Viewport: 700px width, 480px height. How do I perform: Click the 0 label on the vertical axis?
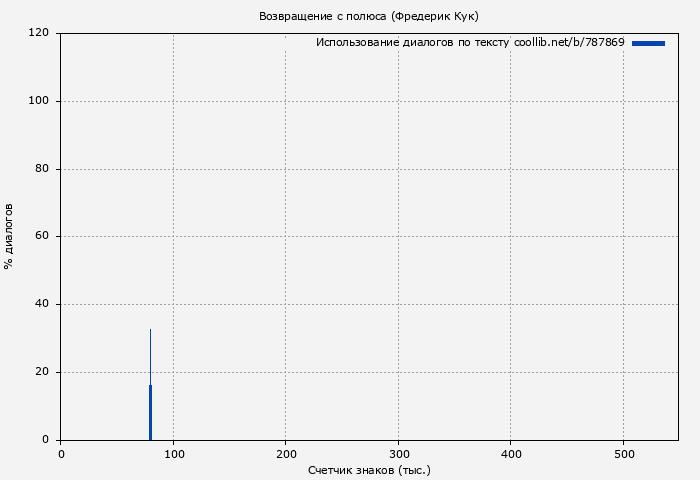46,440
